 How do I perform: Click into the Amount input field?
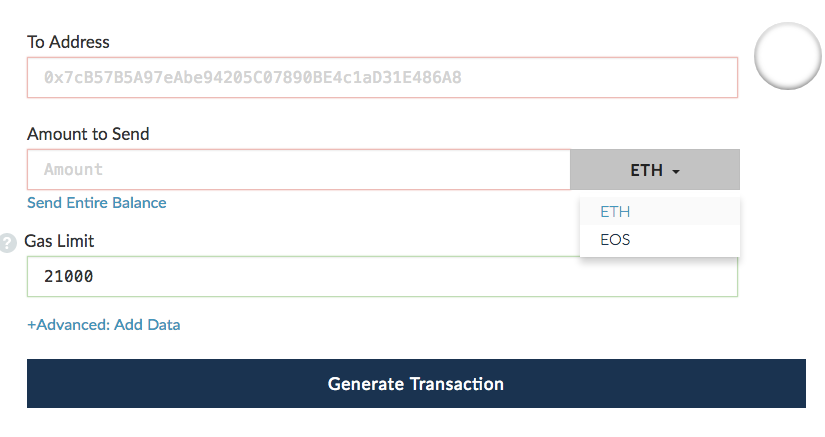299,170
